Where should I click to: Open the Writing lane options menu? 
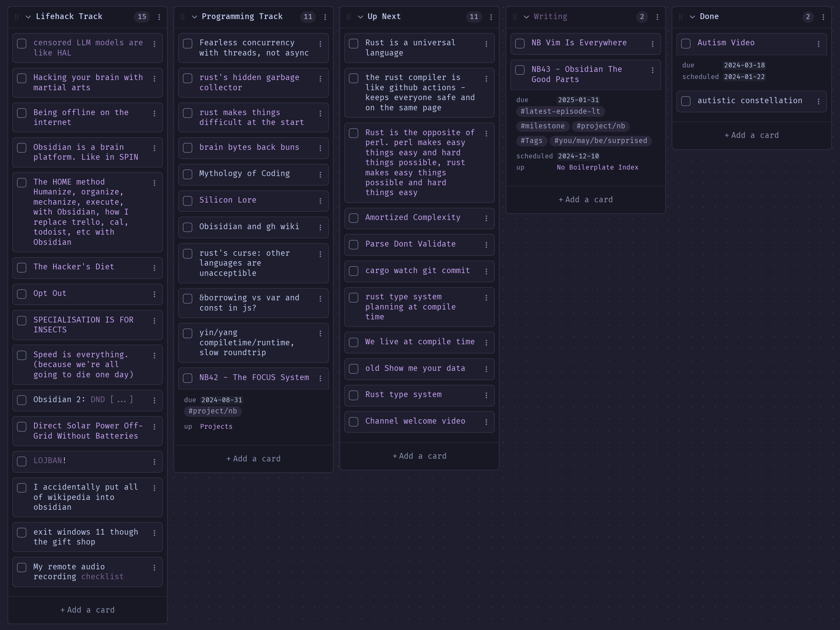tap(657, 17)
